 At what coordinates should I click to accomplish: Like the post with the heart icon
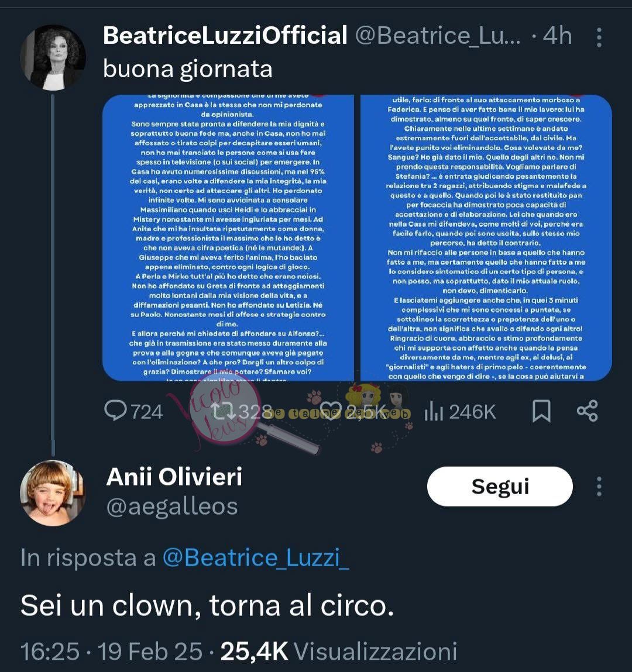[x=331, y=411]
